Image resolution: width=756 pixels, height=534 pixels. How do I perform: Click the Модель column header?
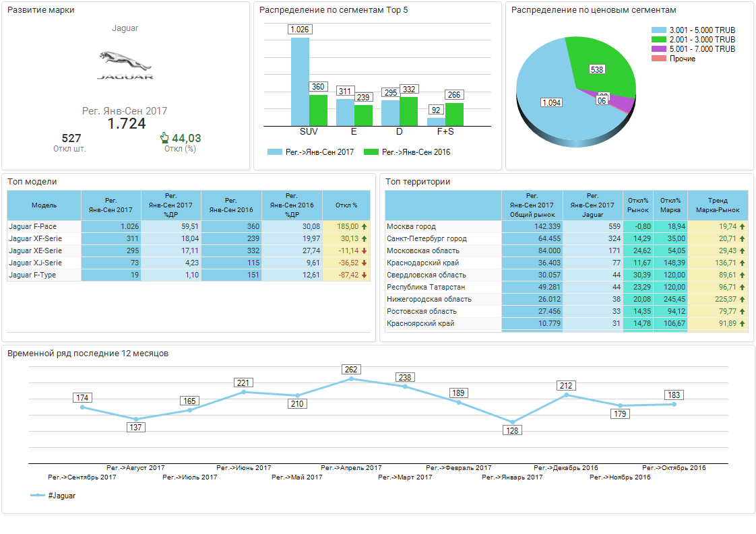[44, 205]
